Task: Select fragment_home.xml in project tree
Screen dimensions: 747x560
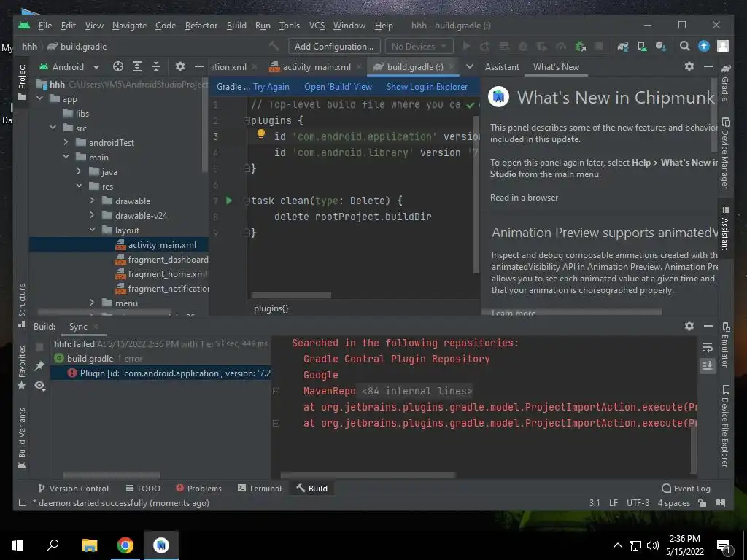Action: point(161,274)
